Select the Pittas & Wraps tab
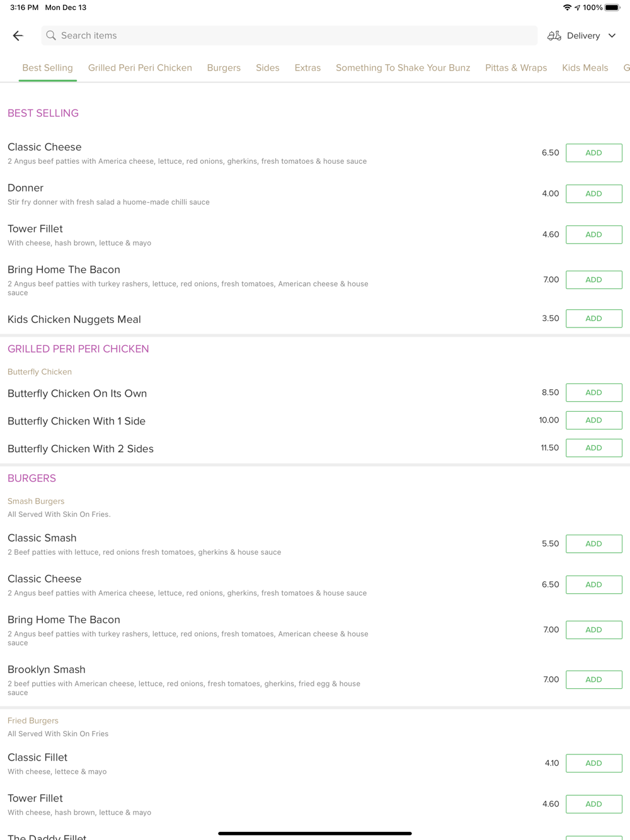This screenshot has height=840, width=630. pyautogui.click(x=516, y=68)
